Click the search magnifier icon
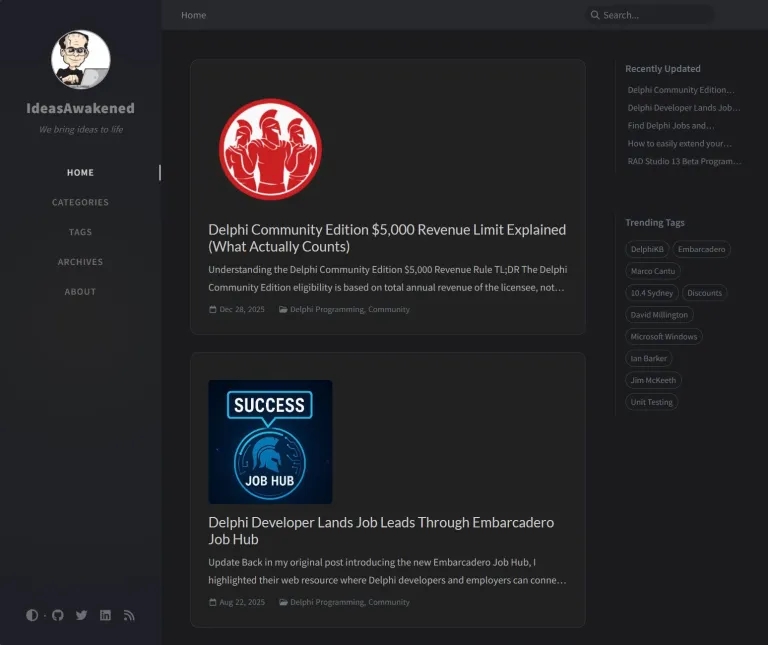Viewport: 768px width, 645px height. click(x=595, y=15)
